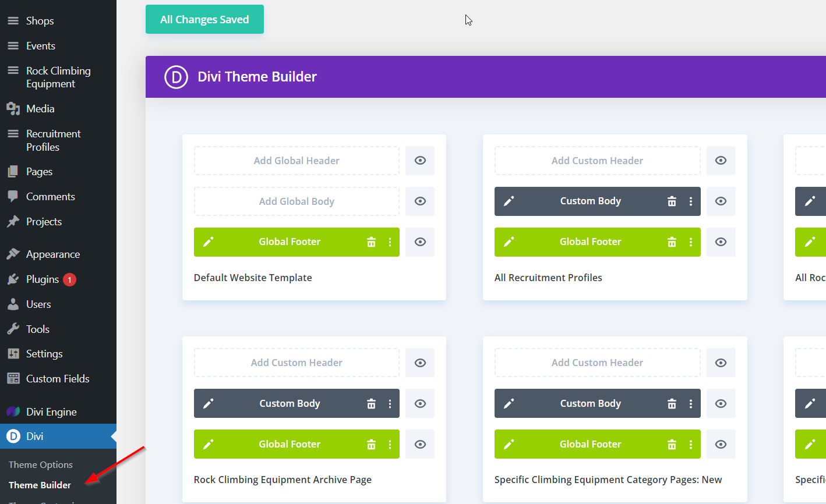Open three-dot menu on Specific Climbing Custom Body
Screen dimensions: 826x504
point(691,403)
